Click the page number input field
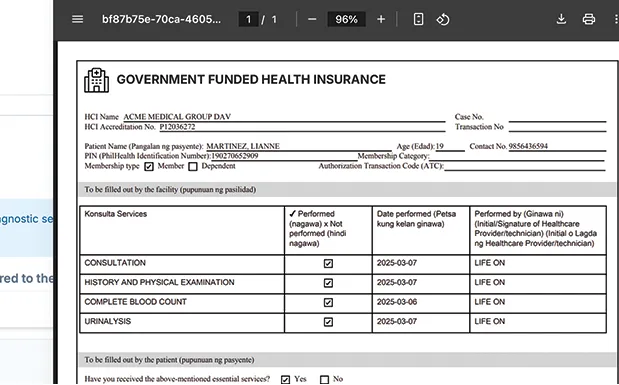The width and height of the screenshot is (619, 385). click(x=248, y=19)
